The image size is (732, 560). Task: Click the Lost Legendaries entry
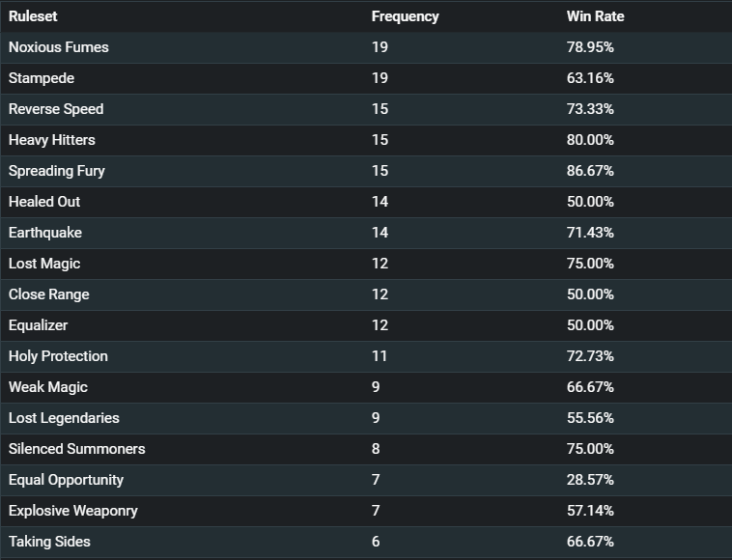click(x=64, y=418)
